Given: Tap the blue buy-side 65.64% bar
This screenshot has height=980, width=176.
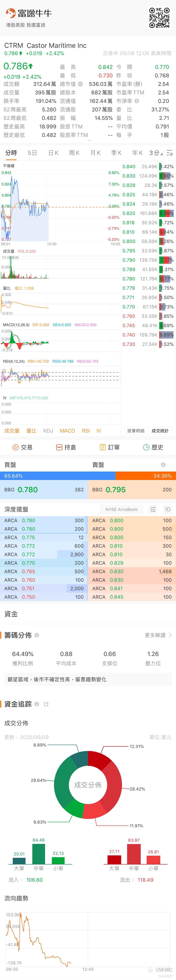Looking at the screenshot, I should 58,476.
